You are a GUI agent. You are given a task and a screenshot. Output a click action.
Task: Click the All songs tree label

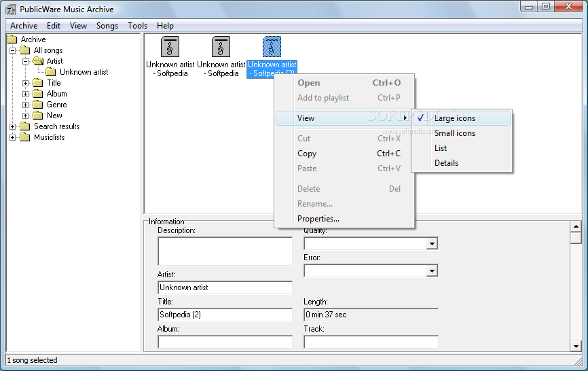(x=48, y=50)
